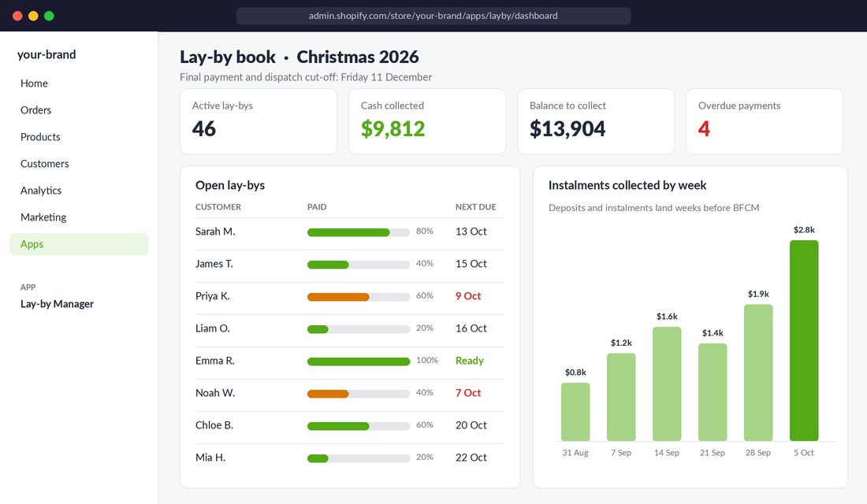Click Sarah M.'s 80% progress bar
The image size is (867, 504).
(359, 232)
